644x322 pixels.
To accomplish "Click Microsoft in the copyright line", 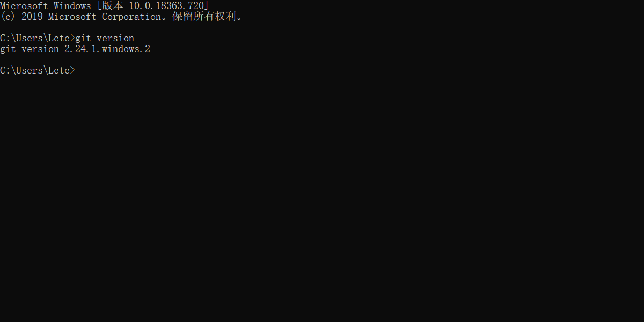I will click(x=72, y=17).
